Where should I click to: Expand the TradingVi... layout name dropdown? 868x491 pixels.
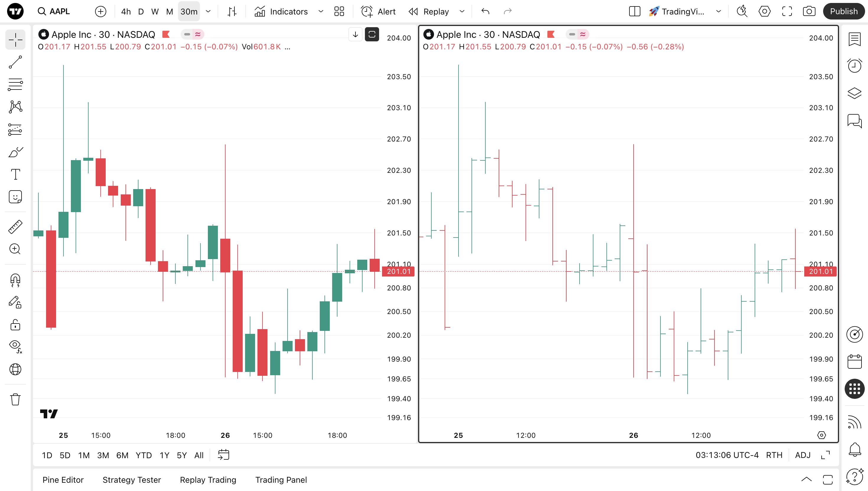718,12
